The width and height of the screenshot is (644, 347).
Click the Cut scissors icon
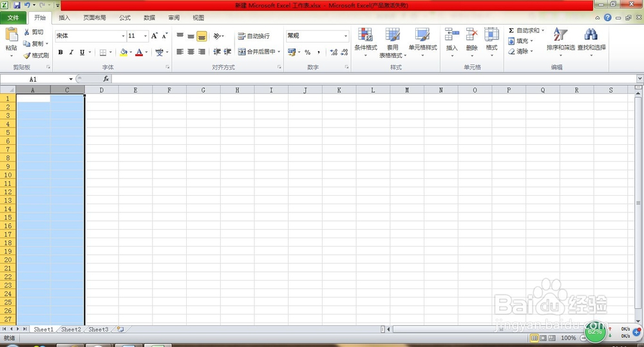point(26,32)
